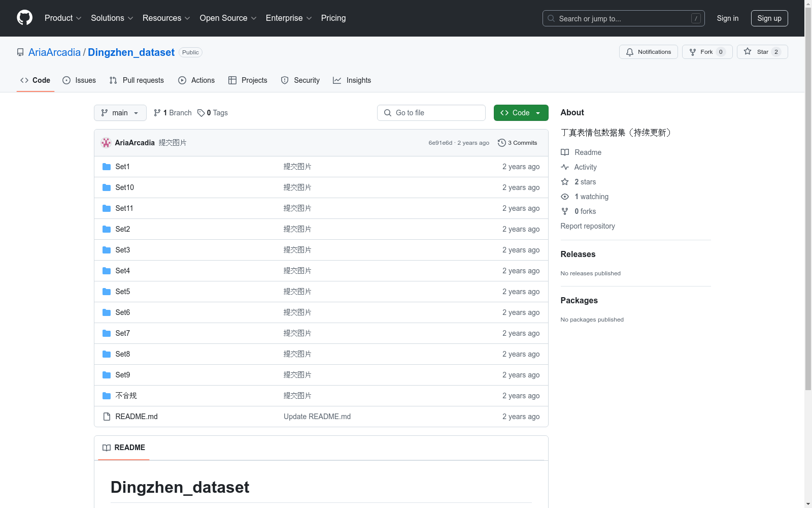Fork the repository with Fork button
Screen dimensions: 812x508
[707, 52]
